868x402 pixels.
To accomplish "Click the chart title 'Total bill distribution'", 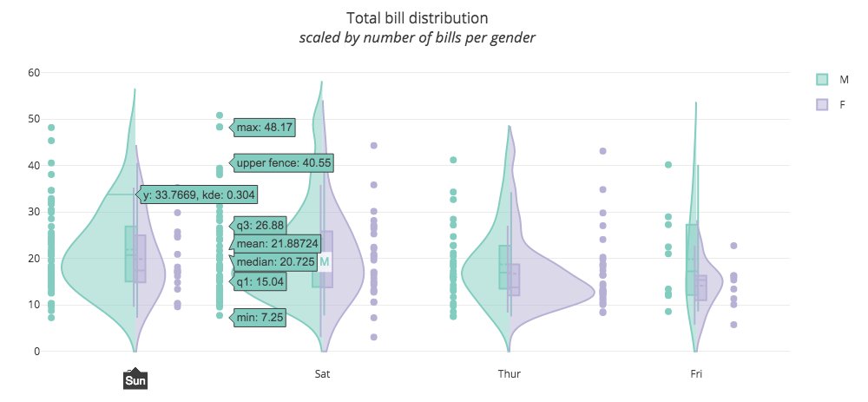I will coord(417,17).
